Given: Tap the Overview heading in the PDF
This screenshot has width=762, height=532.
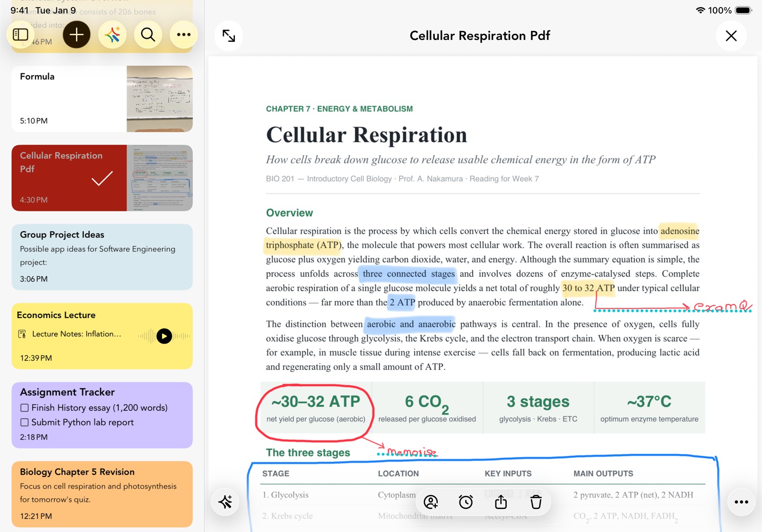Looking at the screenshot, I should click(290, 213).
